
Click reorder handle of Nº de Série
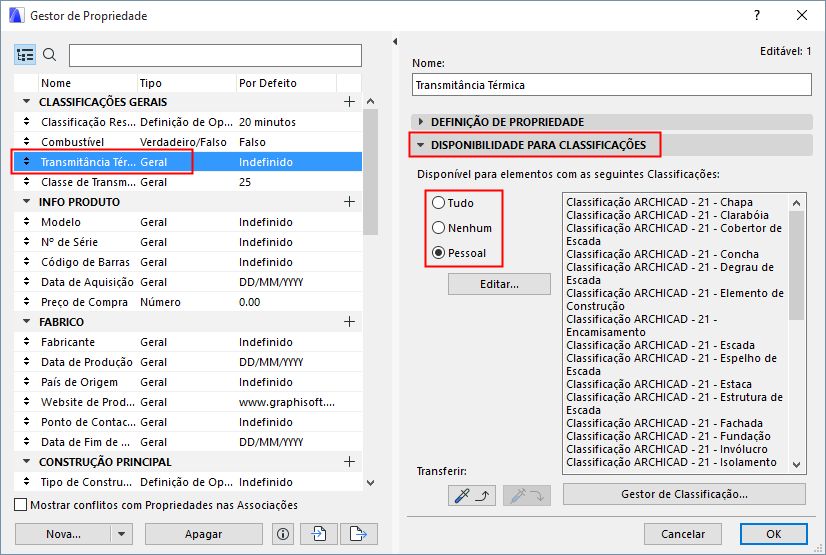tap(26, 242)
